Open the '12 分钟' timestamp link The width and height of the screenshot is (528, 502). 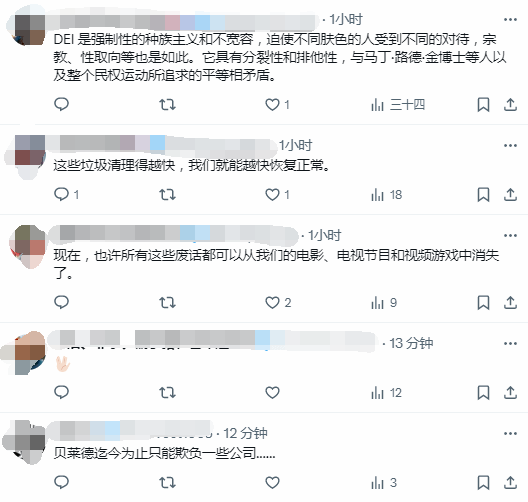tap(245, 433)
